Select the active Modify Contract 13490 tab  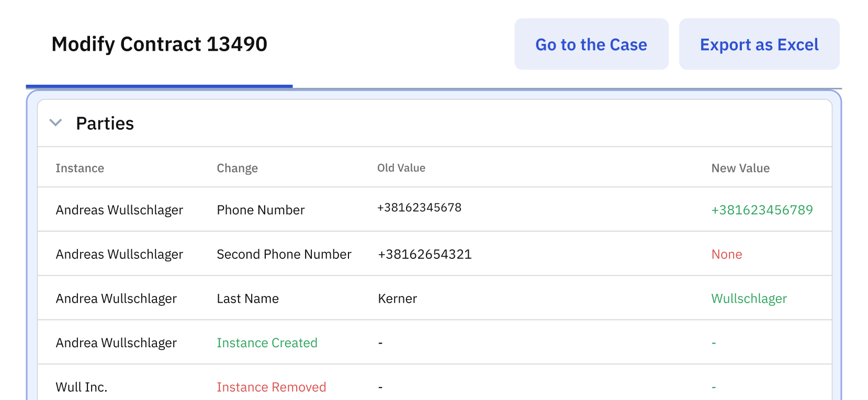(x=159, y=44)
